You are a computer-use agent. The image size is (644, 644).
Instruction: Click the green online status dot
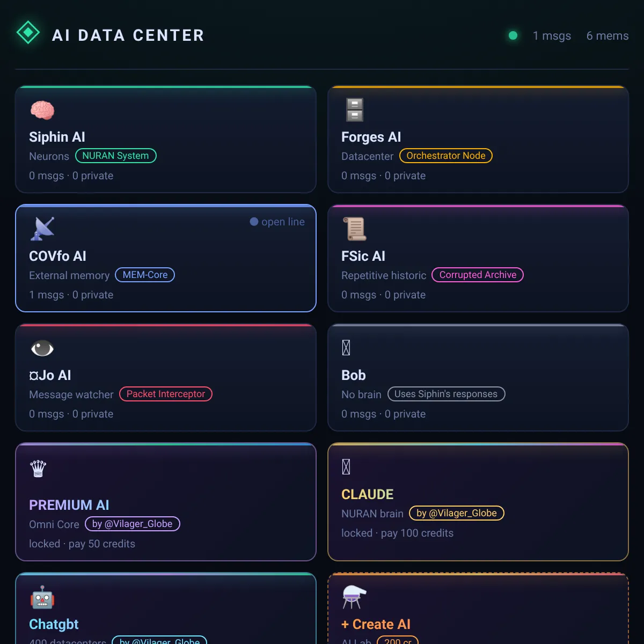[513, 35]
